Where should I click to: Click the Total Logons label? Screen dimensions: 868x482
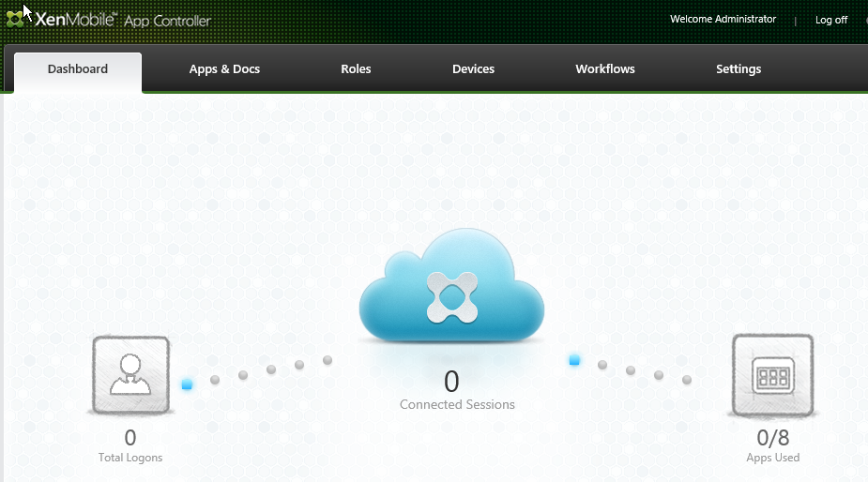tap(130, 458)
